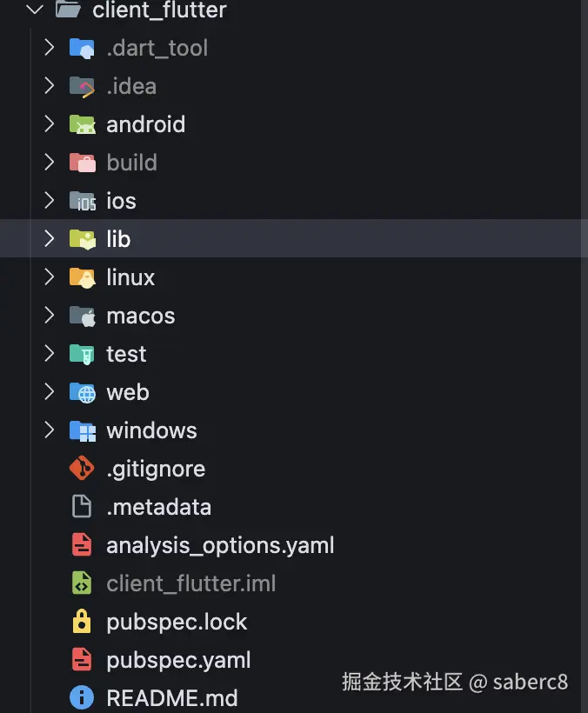Expand the lib folder chevron

point(50,239)
